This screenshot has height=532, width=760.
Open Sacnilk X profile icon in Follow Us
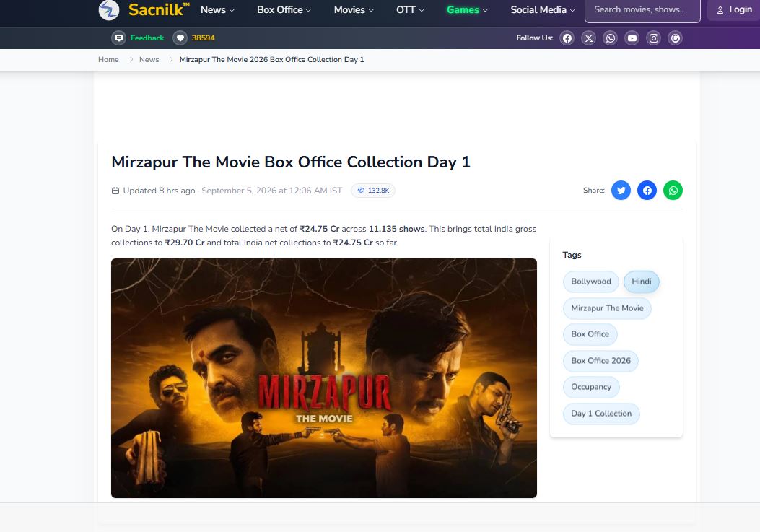(x=589, y=38)
